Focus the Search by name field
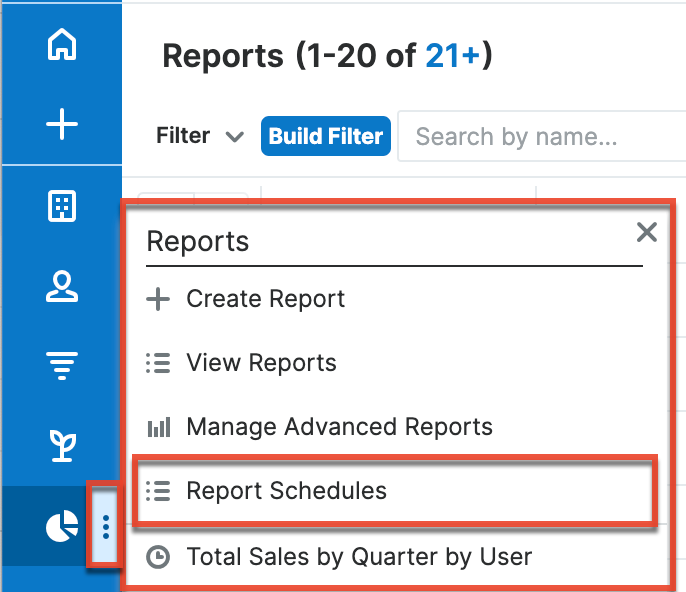Screen dimensions: 686x592 click(540, 136)
